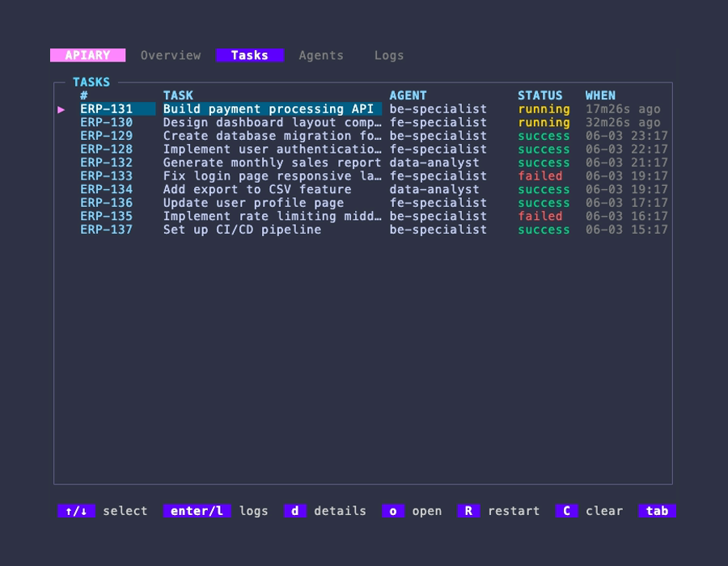Click the AGENT column header
Image resolution: width=728 pixels, height=566 pixels.
coord(408,95)
